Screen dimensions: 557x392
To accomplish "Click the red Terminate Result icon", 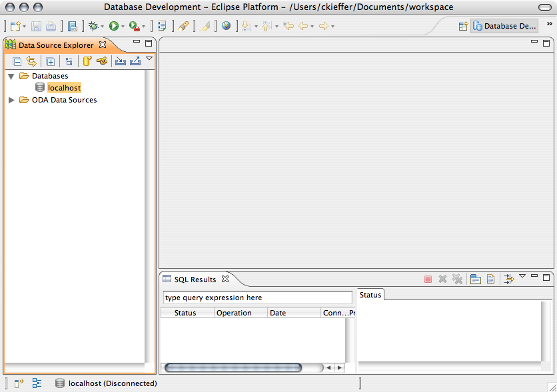I will (x=428, y=280).
